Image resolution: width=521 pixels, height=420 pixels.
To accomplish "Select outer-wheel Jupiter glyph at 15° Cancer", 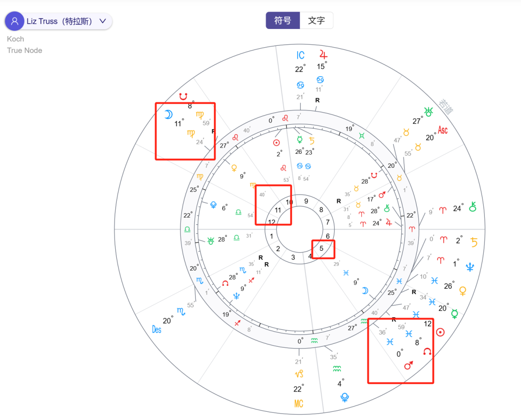I will 323,54.
